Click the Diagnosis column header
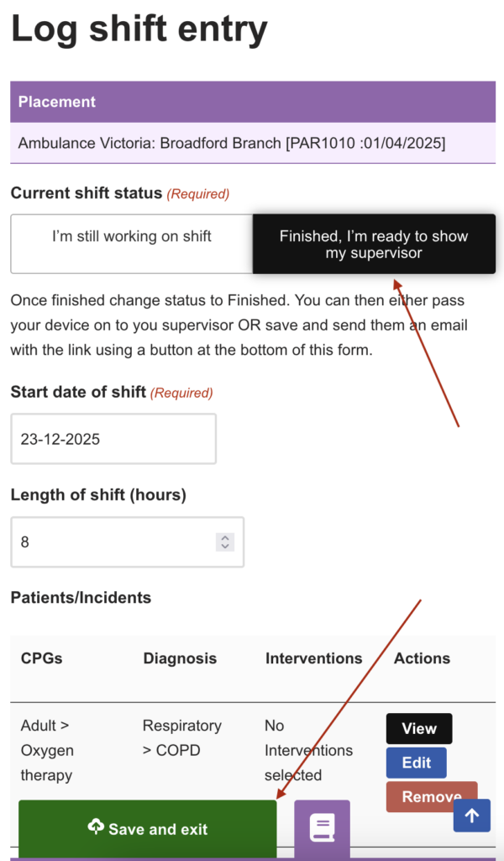 [179, 658]
